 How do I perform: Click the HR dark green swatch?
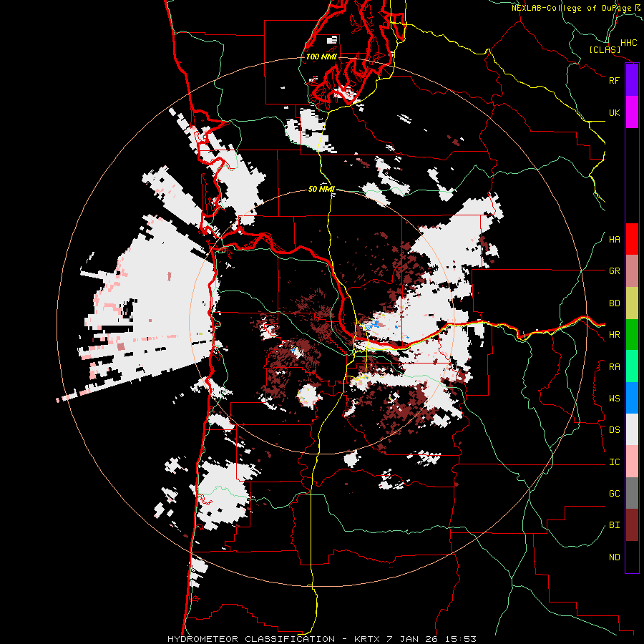click(x=632, y=335)
